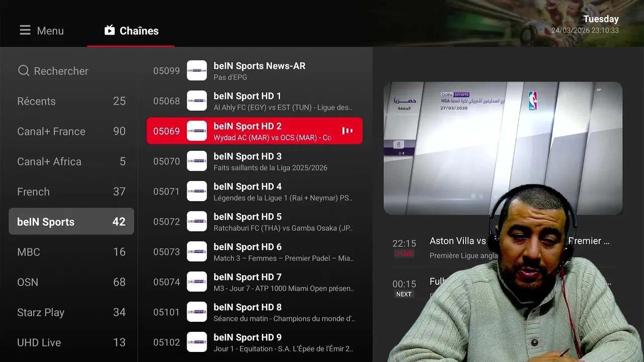Image resolution: width=644 pixels, height=362 pixels.
Task: Open the Menu label
Action: [x=50, y=31]
